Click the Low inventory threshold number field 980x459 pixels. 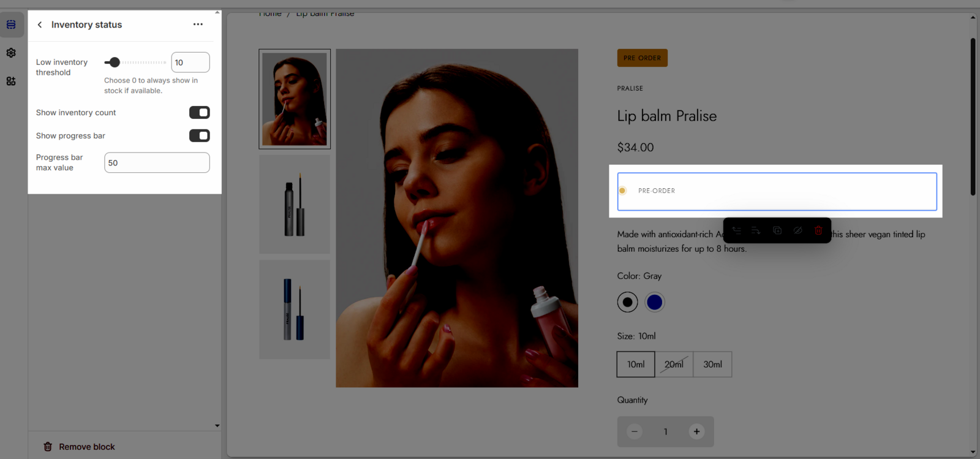pyautogui.click(x=190, y=63)
